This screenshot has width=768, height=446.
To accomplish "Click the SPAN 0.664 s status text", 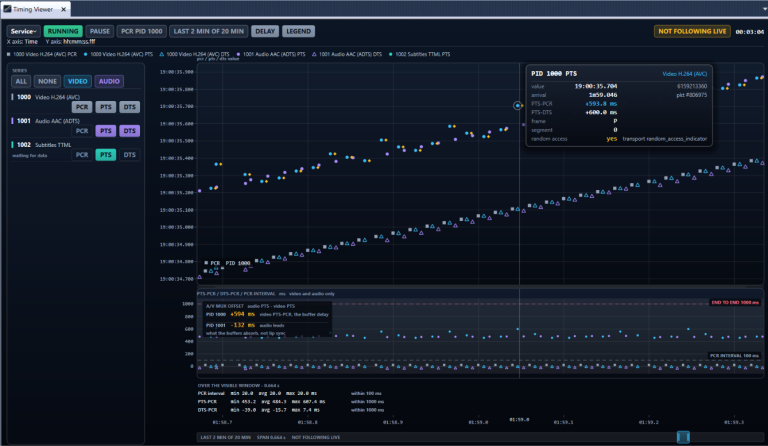I will 270,437.
